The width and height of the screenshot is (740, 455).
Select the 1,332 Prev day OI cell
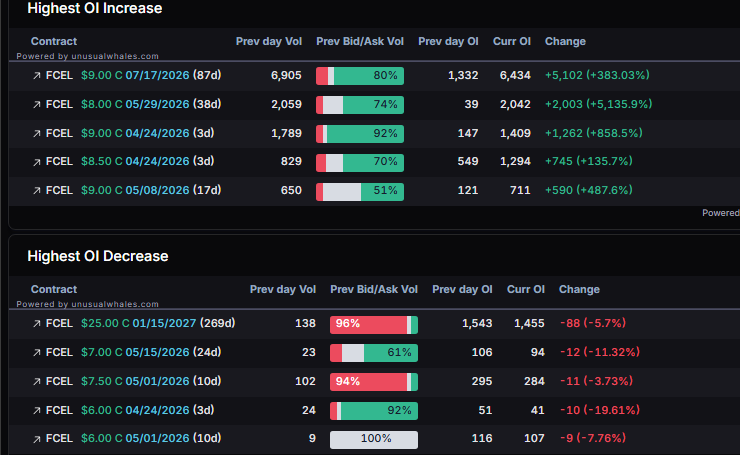(x=463, y=76)
